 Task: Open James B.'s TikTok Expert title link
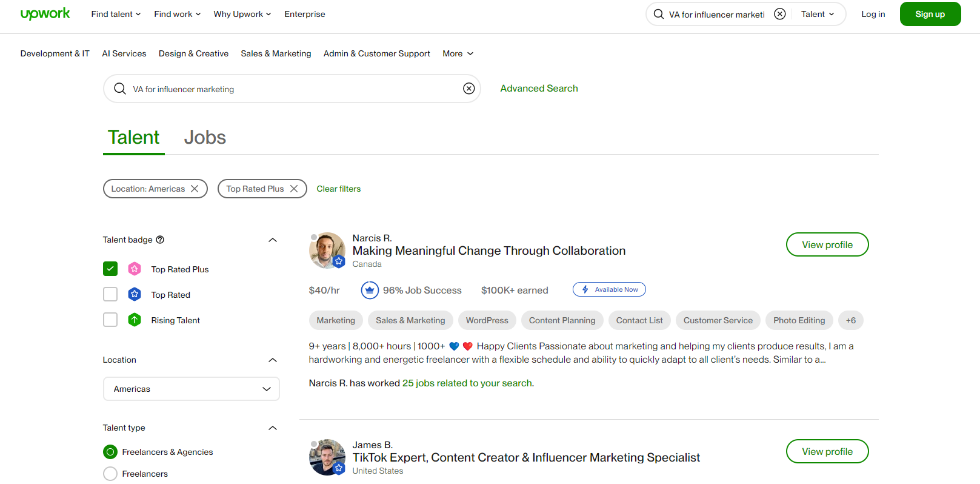[526, 457]
